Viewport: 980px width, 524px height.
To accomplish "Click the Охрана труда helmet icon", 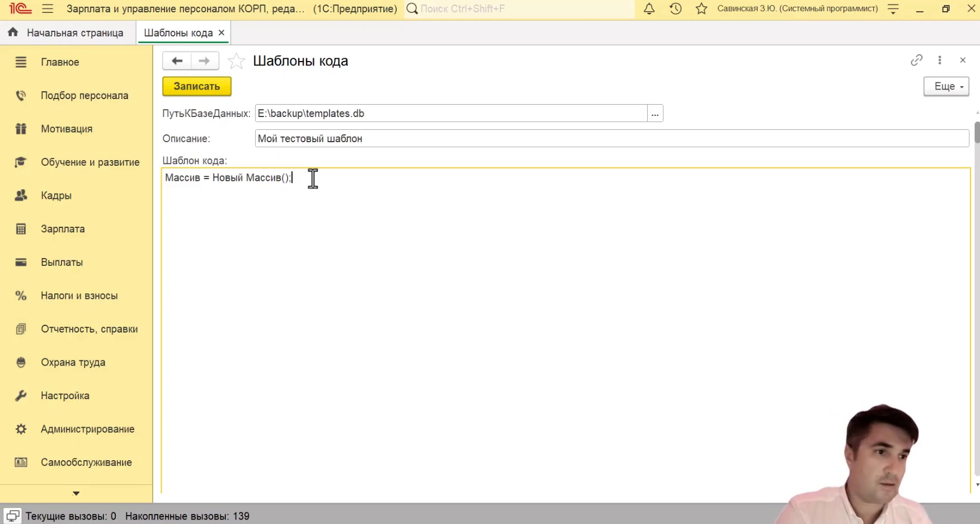I will click(21, 362).
